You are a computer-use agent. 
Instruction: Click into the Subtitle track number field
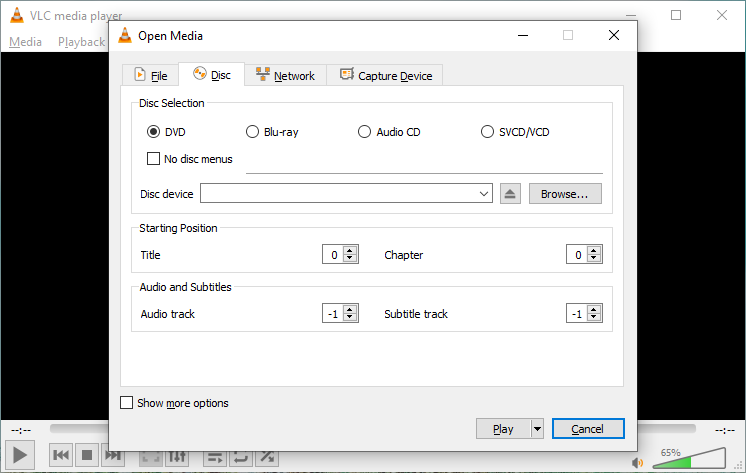pyautogui.click(x=576, y=314)
